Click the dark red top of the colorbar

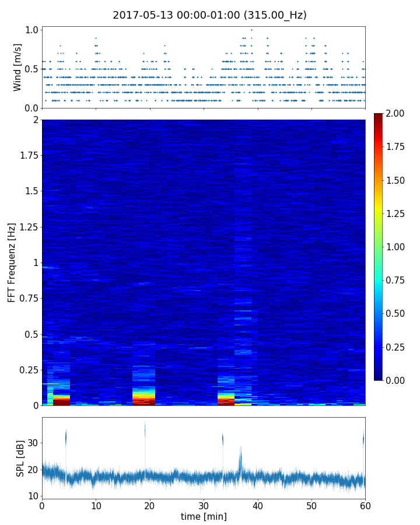click(379, 116)
